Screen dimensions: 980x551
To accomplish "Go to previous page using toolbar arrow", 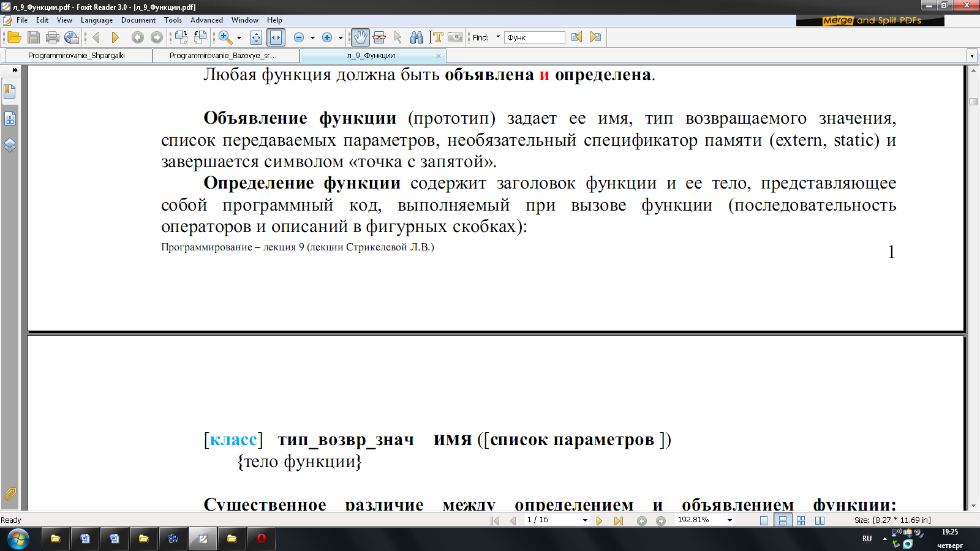I will click(x=96, y=37).
